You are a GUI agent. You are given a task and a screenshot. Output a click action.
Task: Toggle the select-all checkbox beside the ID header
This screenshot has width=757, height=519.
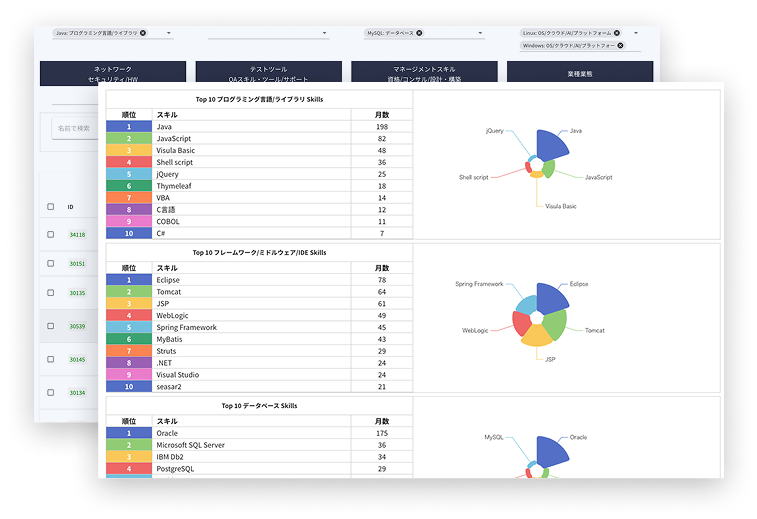[51, 207]
